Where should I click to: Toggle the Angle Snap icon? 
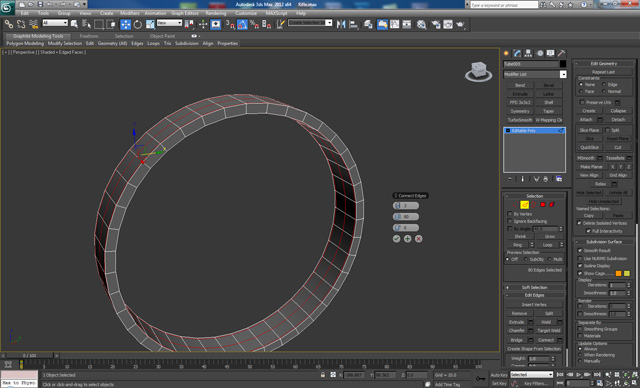[x=242, y=24]
